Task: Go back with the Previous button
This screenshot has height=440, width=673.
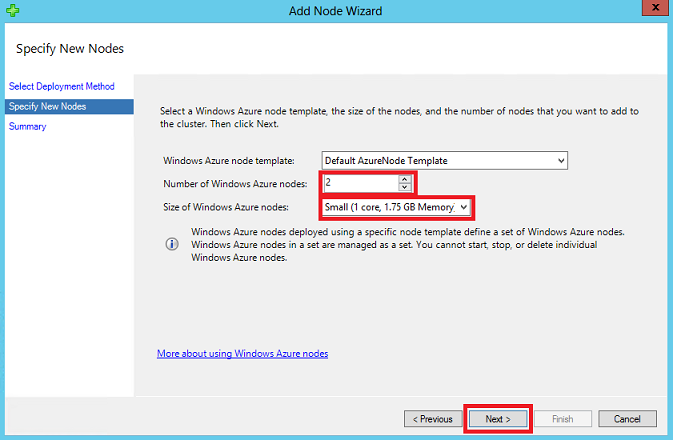Action: click(x=433, y=419)
